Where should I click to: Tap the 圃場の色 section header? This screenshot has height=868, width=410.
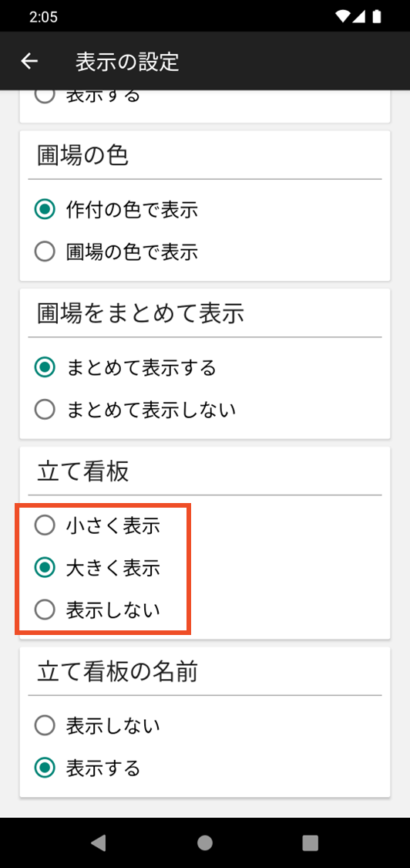[83, 156]
